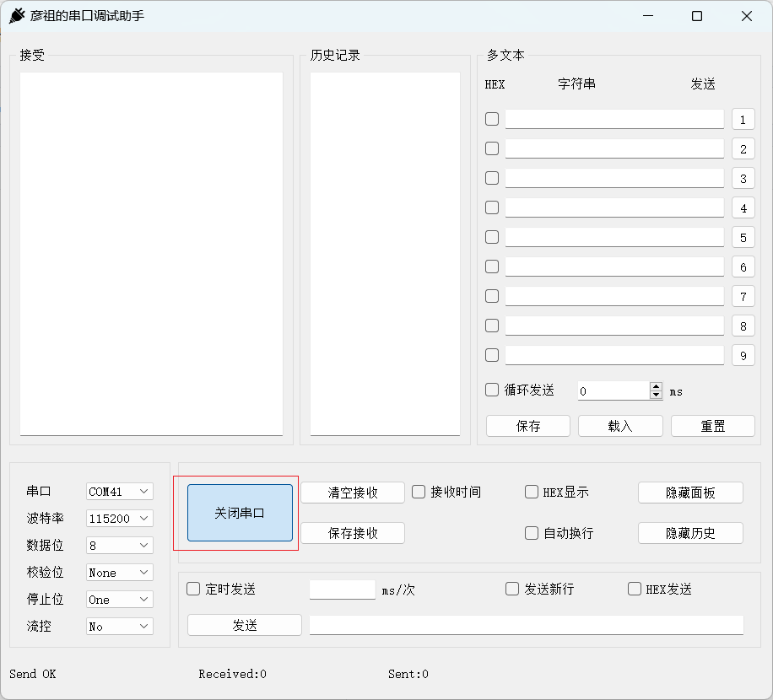This screenshot has height=700, width=773.
Task: Open the 串口 COM41 dropdown
Action: tap(119, 491)
